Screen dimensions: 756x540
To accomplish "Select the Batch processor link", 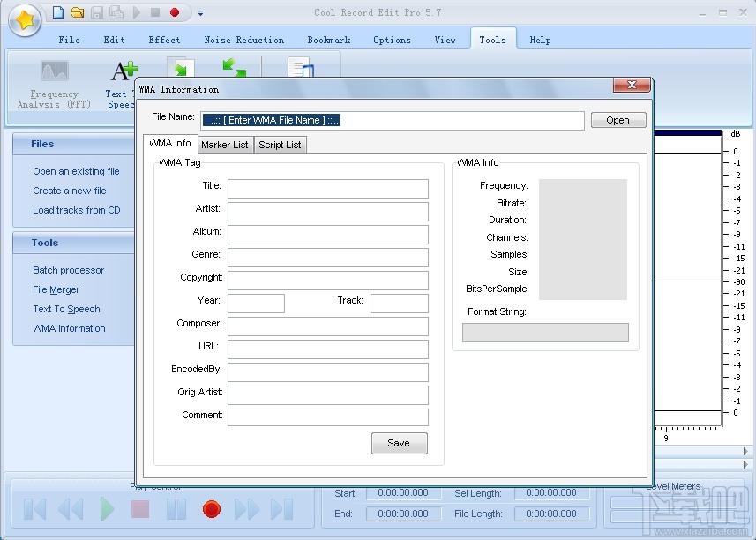I will [x=69, y=270].
